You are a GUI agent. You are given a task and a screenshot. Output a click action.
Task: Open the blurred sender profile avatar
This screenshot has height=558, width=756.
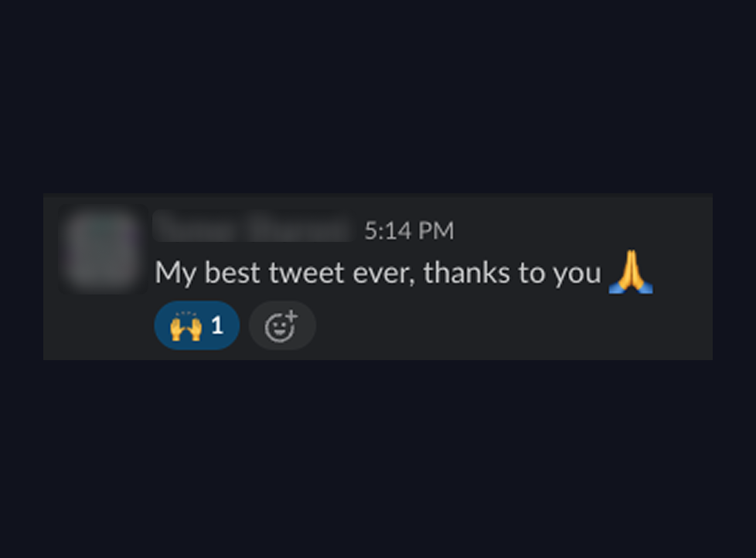pos(103,249)
